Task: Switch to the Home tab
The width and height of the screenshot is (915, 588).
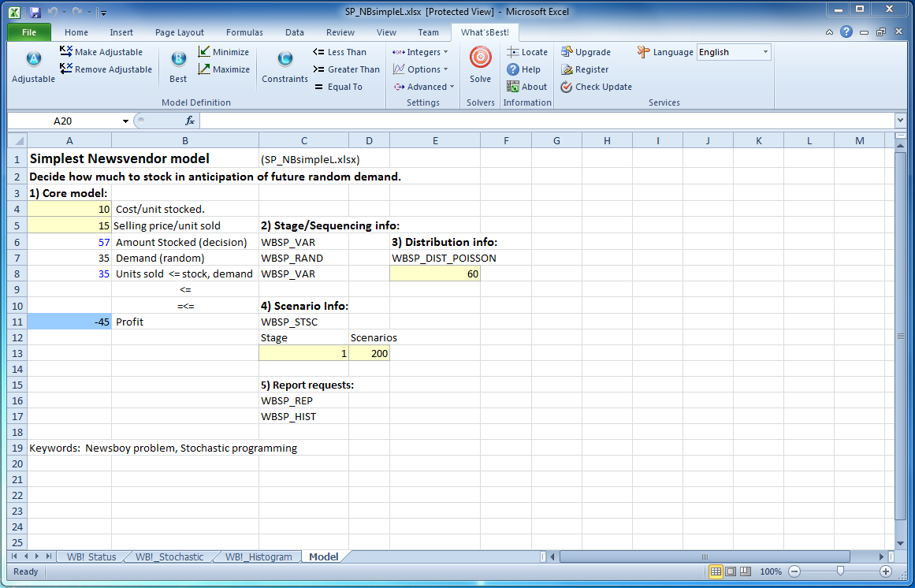Action: pos(76,32)
